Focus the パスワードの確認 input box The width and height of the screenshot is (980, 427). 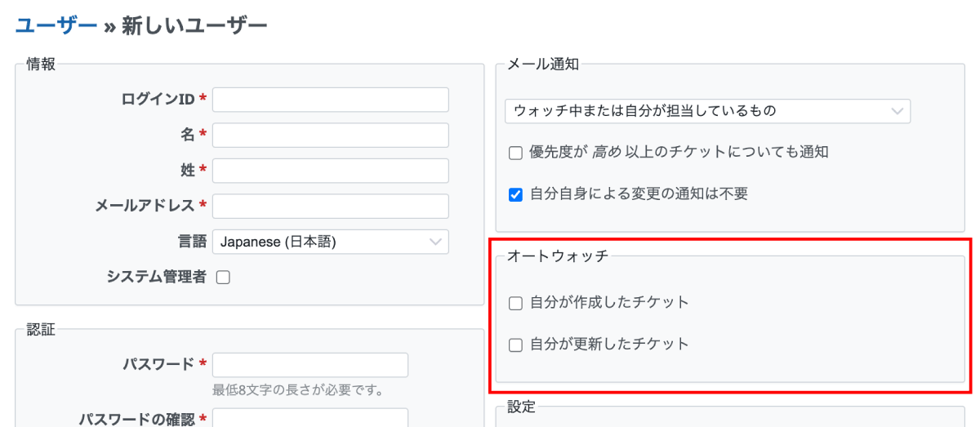[310, 418]
